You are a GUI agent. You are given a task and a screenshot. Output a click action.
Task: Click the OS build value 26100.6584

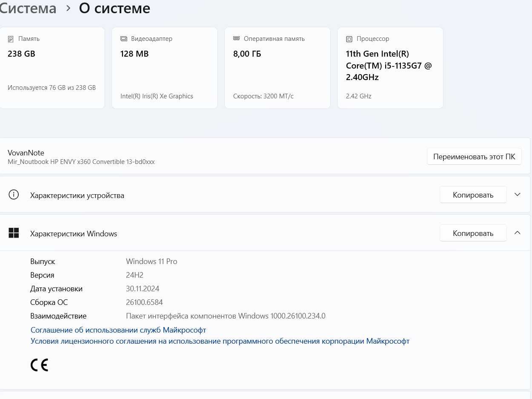[144, 302]
